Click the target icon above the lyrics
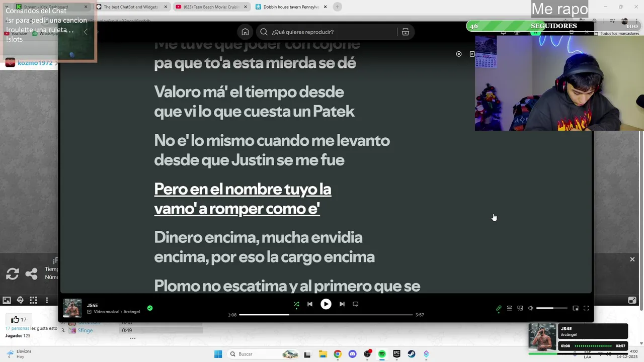The image size is (644, 362). click(x=459, y=54)
